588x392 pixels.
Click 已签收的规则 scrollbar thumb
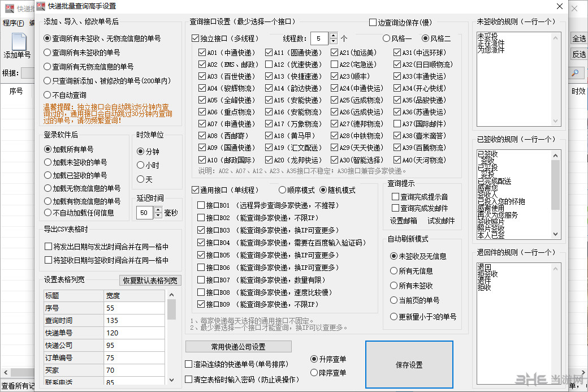click(555, 184)
